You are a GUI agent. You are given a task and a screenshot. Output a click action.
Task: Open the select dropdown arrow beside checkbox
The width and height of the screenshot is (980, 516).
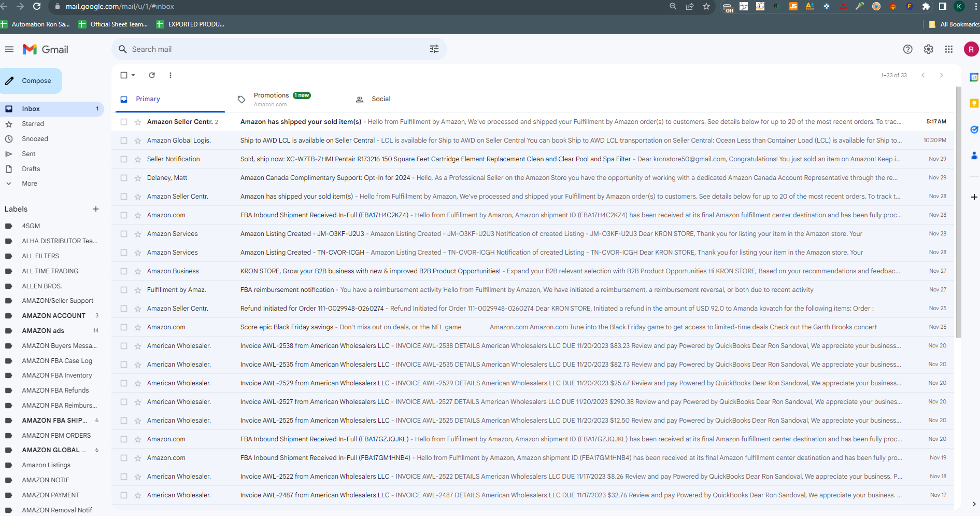pos(133,75)
